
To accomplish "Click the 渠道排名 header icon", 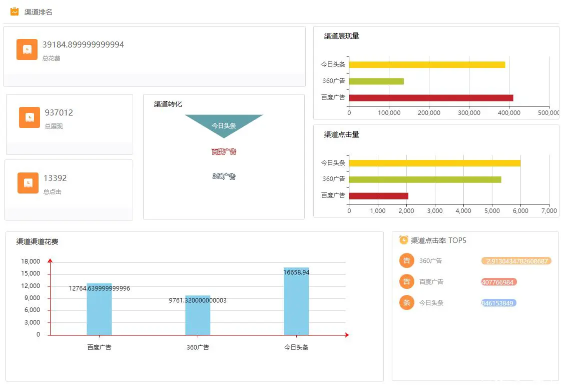I will [x=15, y=11].
